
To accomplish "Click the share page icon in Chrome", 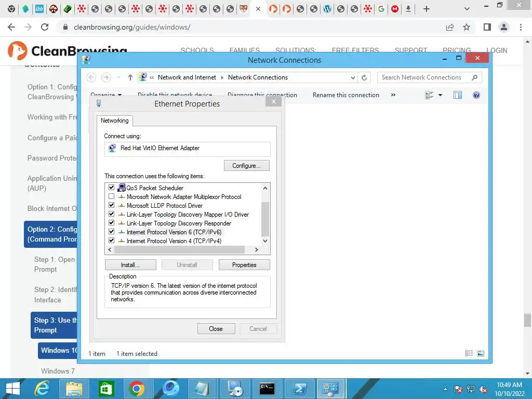I will coord(450,27).
